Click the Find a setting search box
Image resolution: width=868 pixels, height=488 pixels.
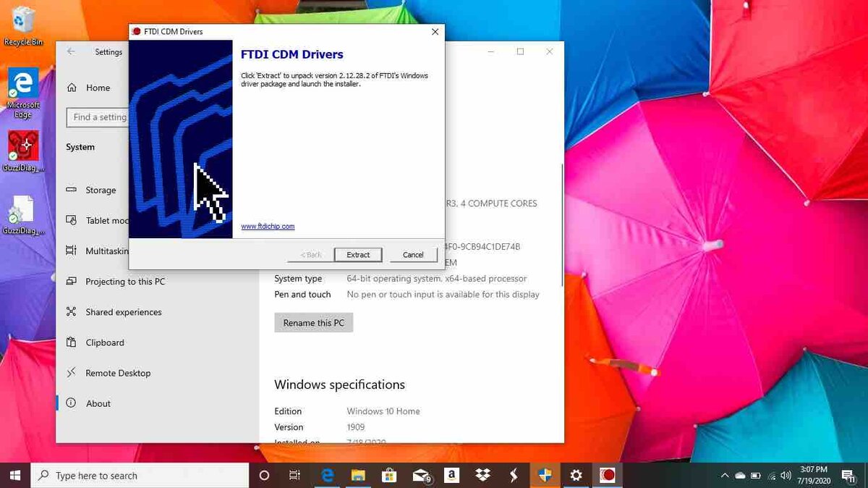[x=98, y=117]
